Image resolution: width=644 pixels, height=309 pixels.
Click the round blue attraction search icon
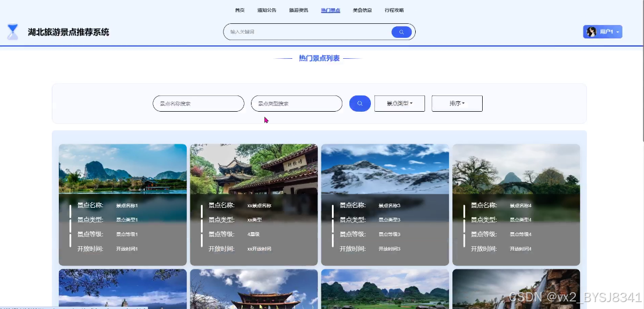pos(360,104)
